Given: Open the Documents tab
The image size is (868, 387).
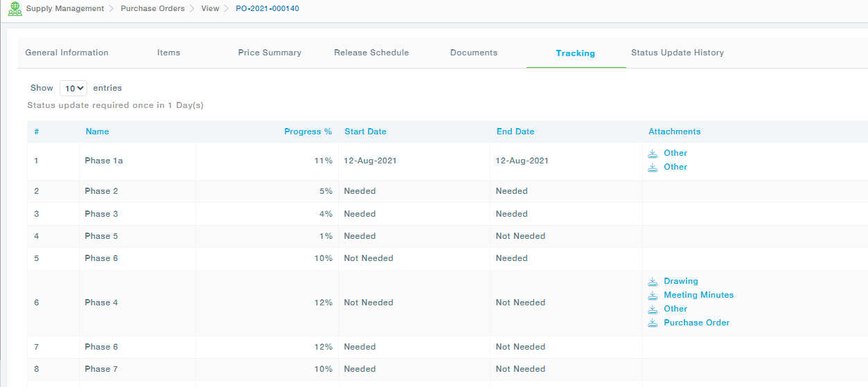Looking at the screenshot, I should pos(474,53).
